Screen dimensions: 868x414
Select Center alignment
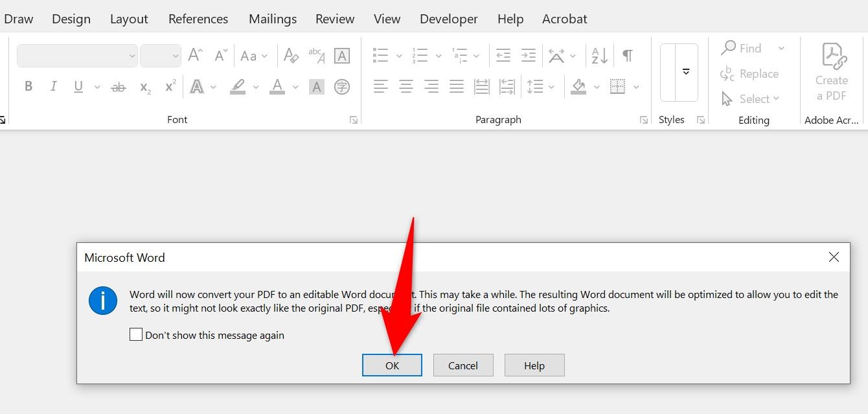point(405,86)
